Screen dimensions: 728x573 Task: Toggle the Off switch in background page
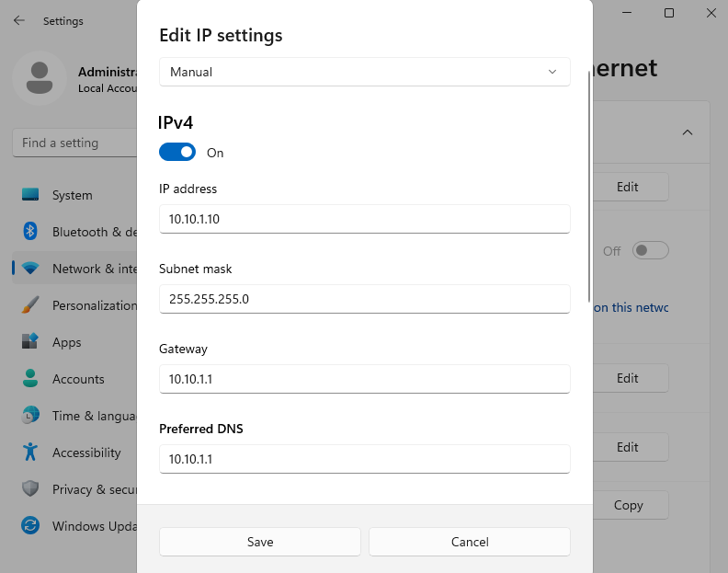650,250
